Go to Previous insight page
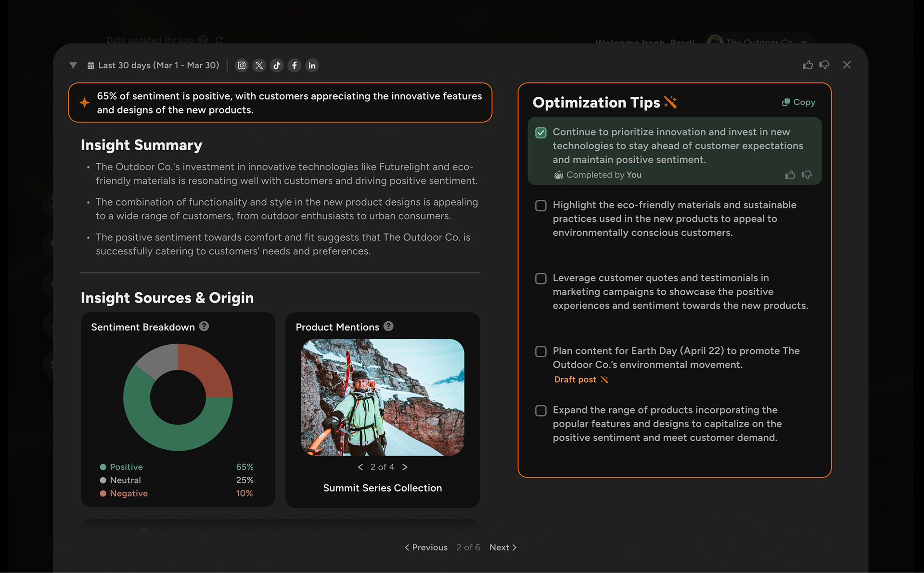Screen dimensions: 924x573 (x=426, y=547)
